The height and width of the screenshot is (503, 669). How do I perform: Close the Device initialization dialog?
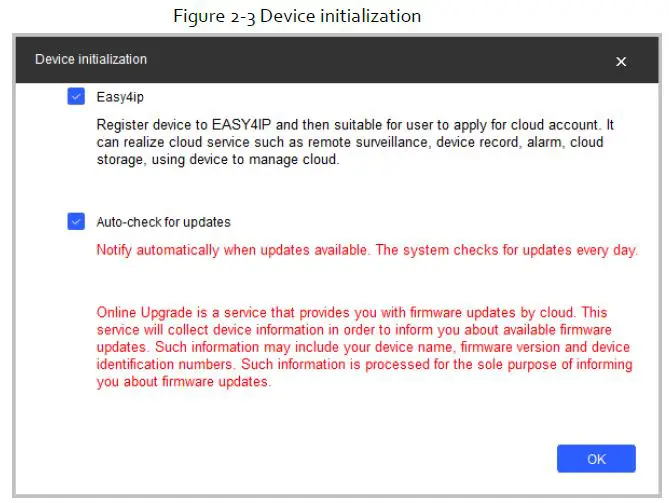[x=621, y=61]
